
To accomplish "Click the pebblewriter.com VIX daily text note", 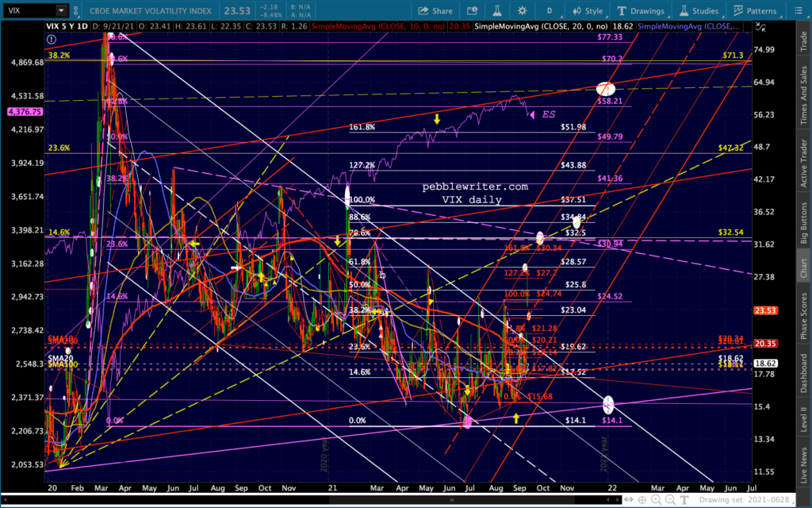I will [474, 193].
